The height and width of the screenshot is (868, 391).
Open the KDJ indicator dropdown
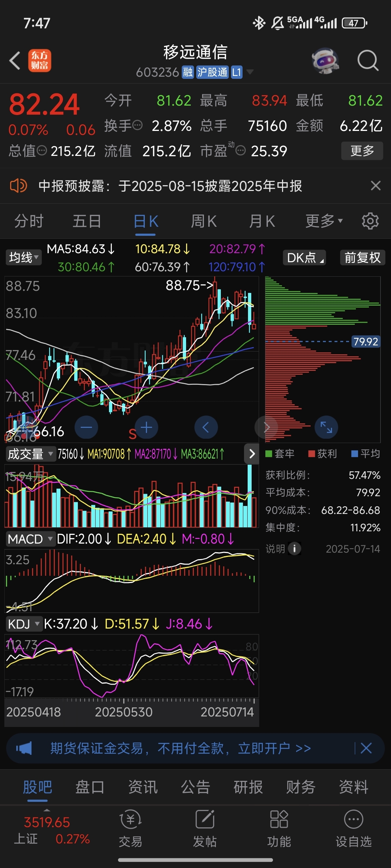[x=24, y=624]
